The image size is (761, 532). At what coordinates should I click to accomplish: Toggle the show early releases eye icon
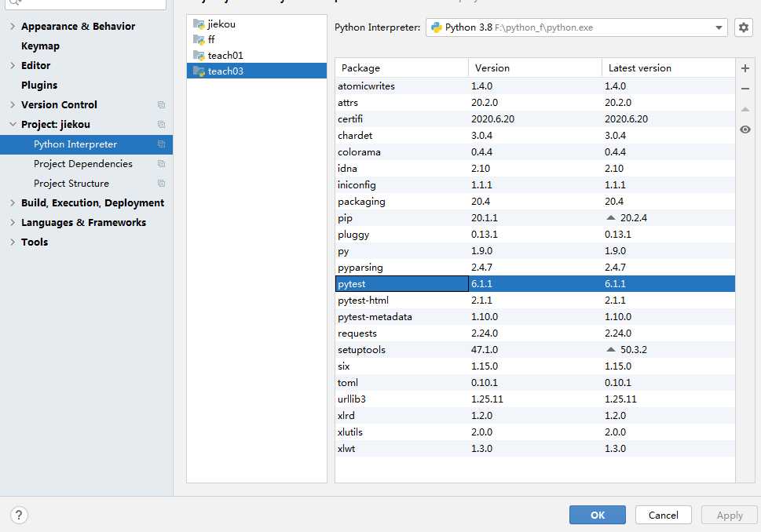click(x=745, y=129)
